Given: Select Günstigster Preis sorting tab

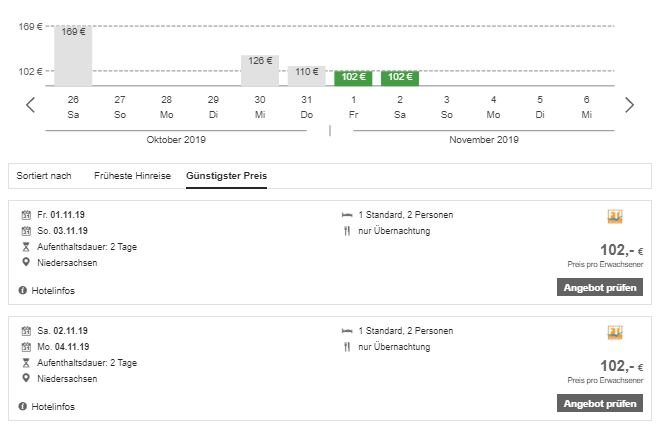Looking at the screenshot, I should click(x=226, y=176).
